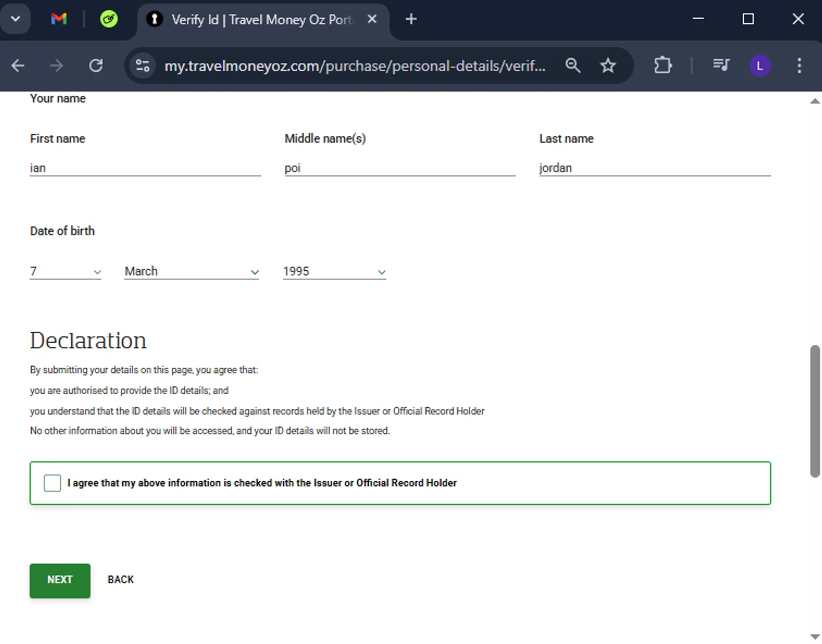Tick the agreement checkbox

(x=53, y=483)
